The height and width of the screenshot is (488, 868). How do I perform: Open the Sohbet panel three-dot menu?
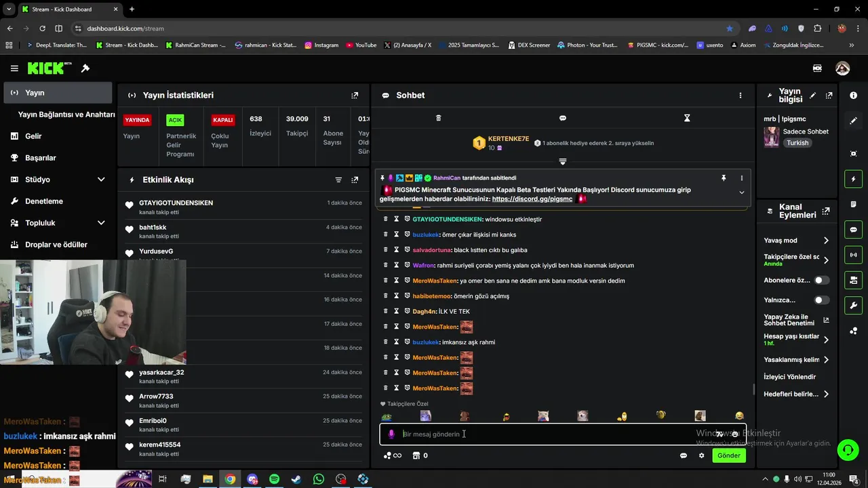(741, 96)
